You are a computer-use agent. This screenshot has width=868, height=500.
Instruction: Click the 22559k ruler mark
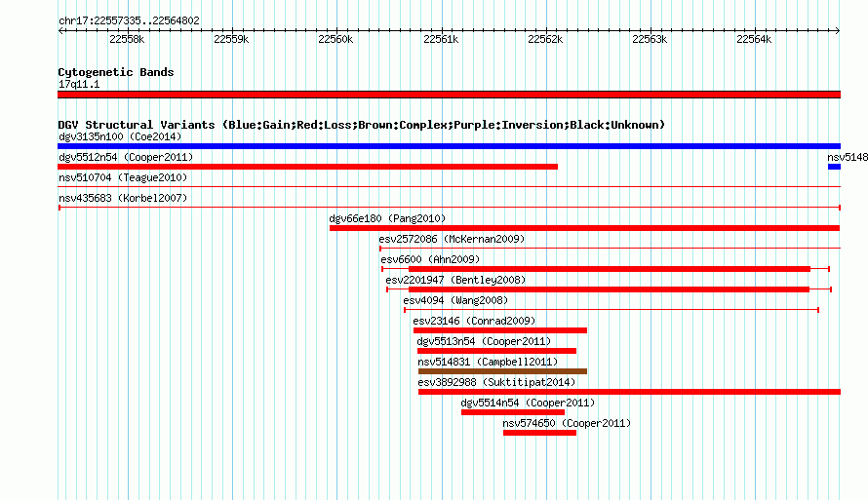231,39
